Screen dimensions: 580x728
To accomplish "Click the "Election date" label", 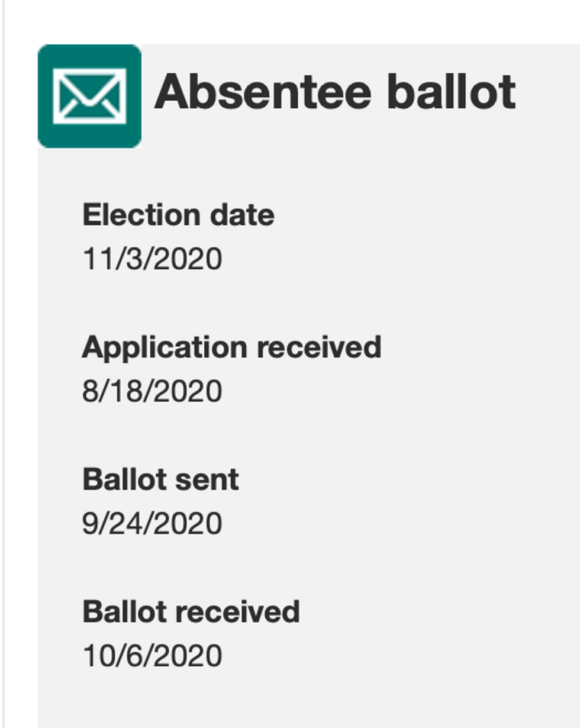I will [x=178, y=215].
